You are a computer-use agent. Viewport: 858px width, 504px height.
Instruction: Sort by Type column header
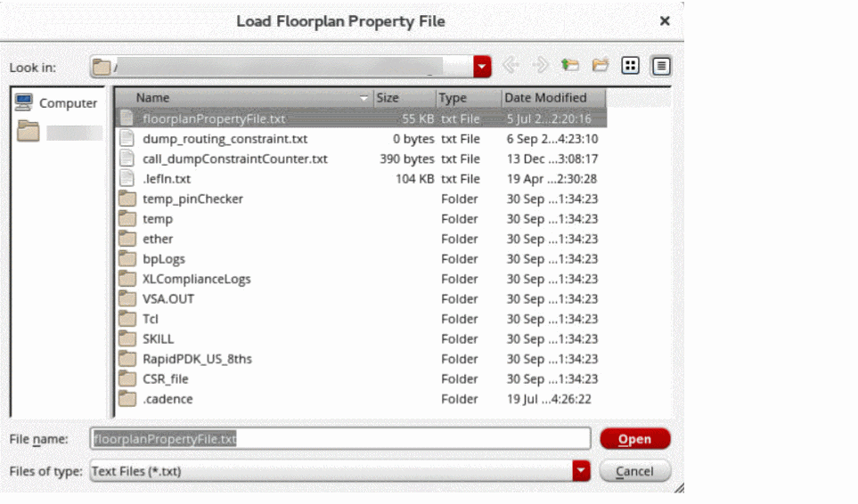pyautogui.click(x=469, y=98)
